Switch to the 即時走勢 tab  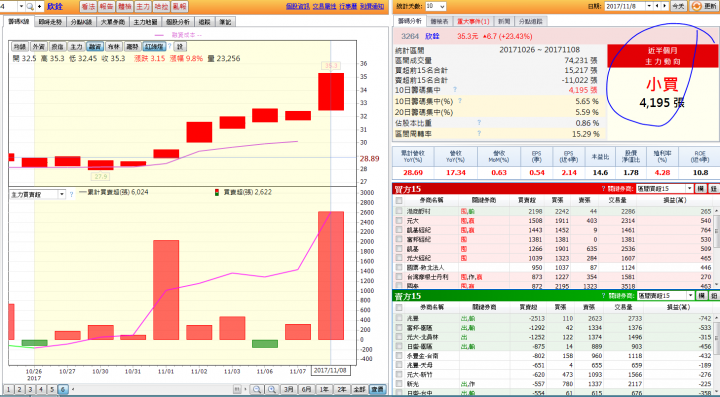50,22
